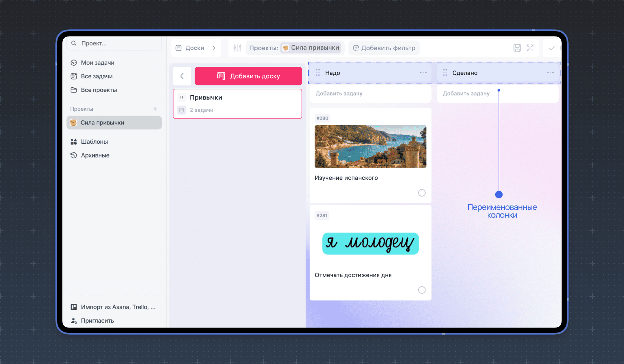Click the filter settings sliders icon
The width and height of the screenshot is (624, 364).
(x=237, y=48)
